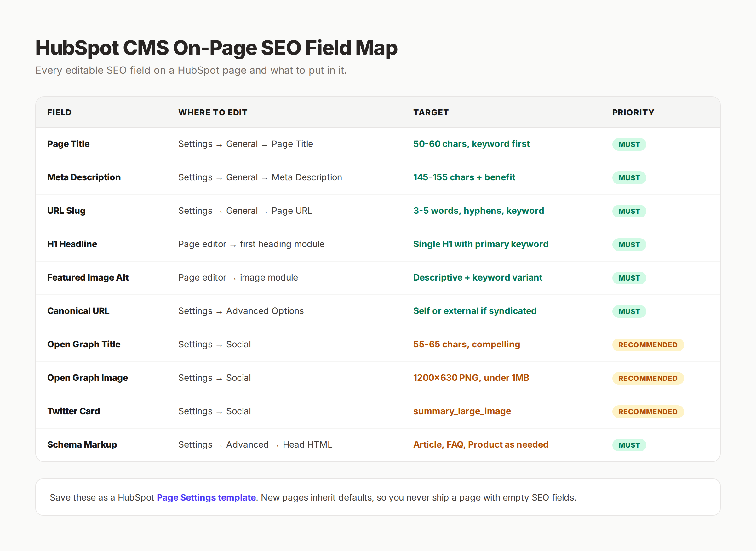The width and height of the screenshot is (756, 551).
Task: Click the MUST badge for Canonical URL
Action: tap(629, 311)
